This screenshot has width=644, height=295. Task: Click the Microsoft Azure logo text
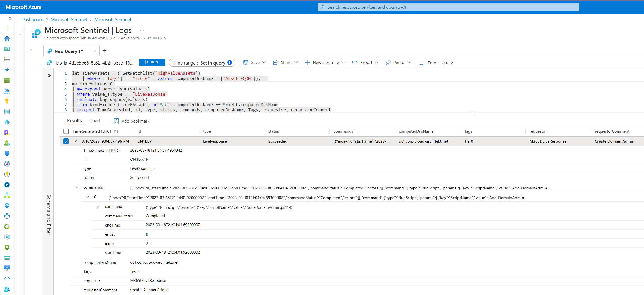[x=24, y=7]
